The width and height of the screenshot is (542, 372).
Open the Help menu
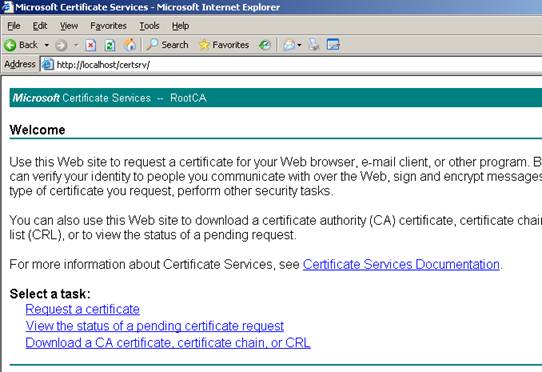point(180,26)
